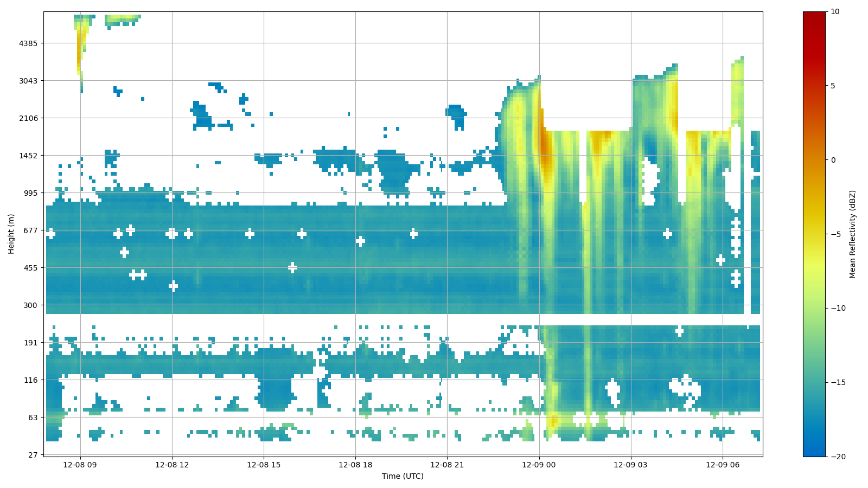Click the colorbar tick label '5'
Viewport: 868px width, 488px height.
click(x=833, y=86)
